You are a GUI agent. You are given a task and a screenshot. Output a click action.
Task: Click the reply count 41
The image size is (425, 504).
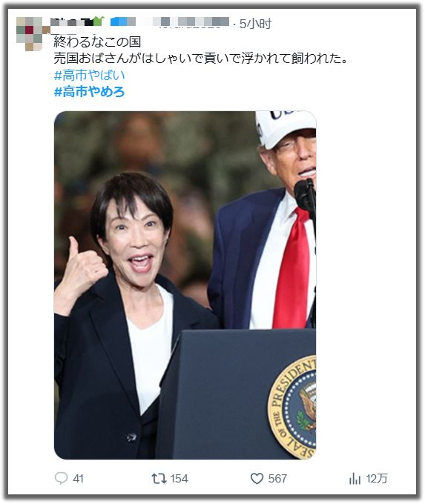pyautogui.click(x=78, y=479)
